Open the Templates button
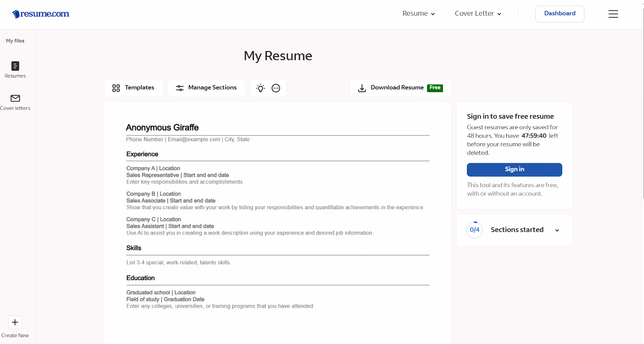The height and width of the screenshot is (344, 644). (133, 88)
